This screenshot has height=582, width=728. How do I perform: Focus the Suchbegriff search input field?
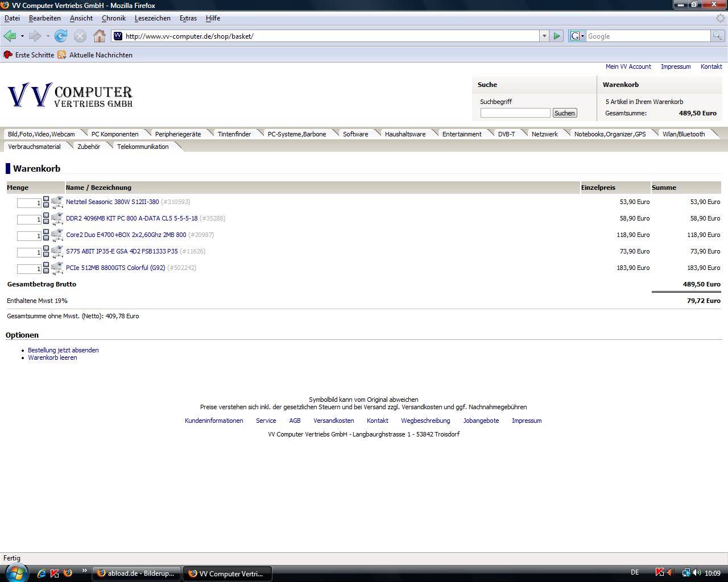515,113
